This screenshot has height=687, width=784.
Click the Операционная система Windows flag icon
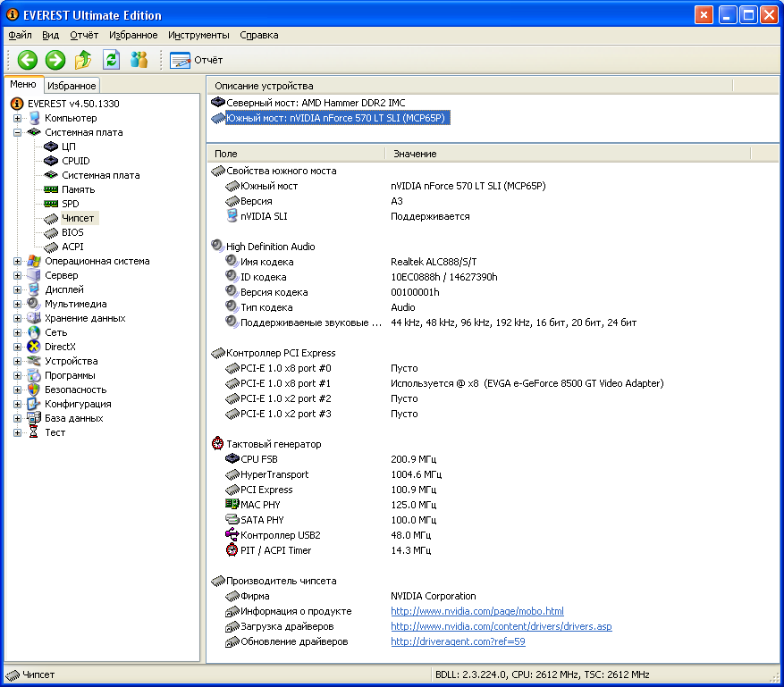pyautogui.click(x=34, y=261)
